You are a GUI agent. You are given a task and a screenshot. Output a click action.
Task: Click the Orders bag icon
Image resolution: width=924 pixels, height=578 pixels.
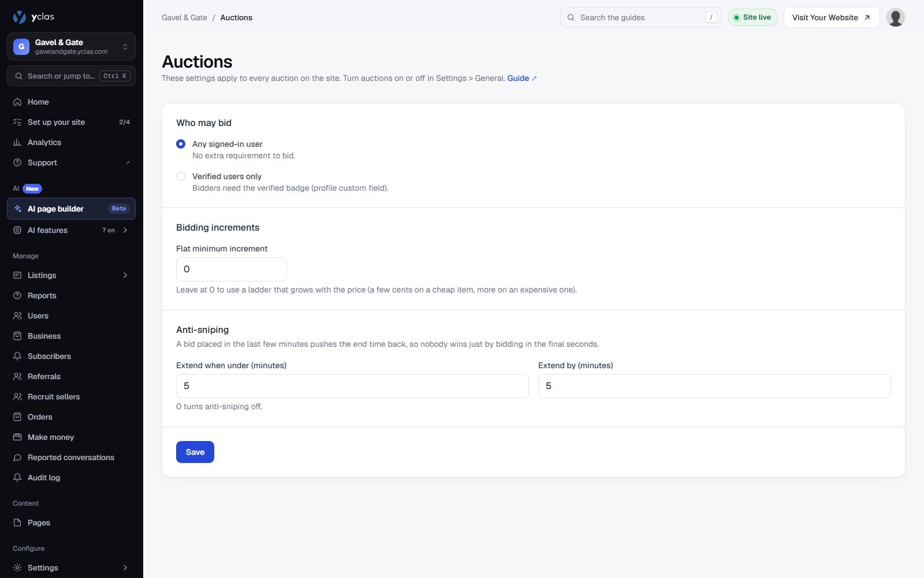17,417
